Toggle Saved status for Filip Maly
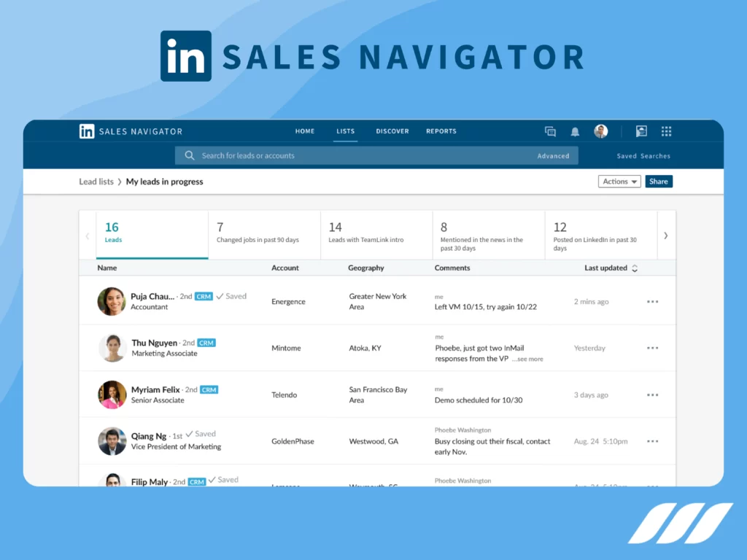747x560 pixels. pos(223,480)
